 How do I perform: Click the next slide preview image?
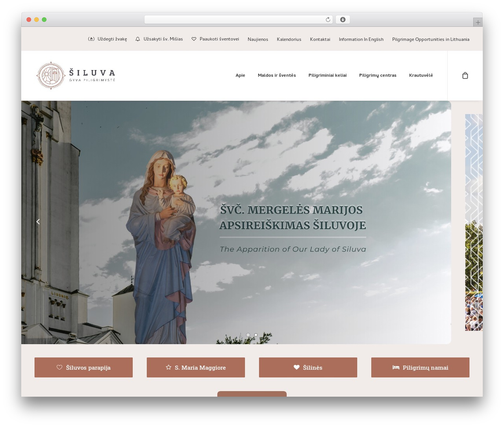click(x=474, y=222)
